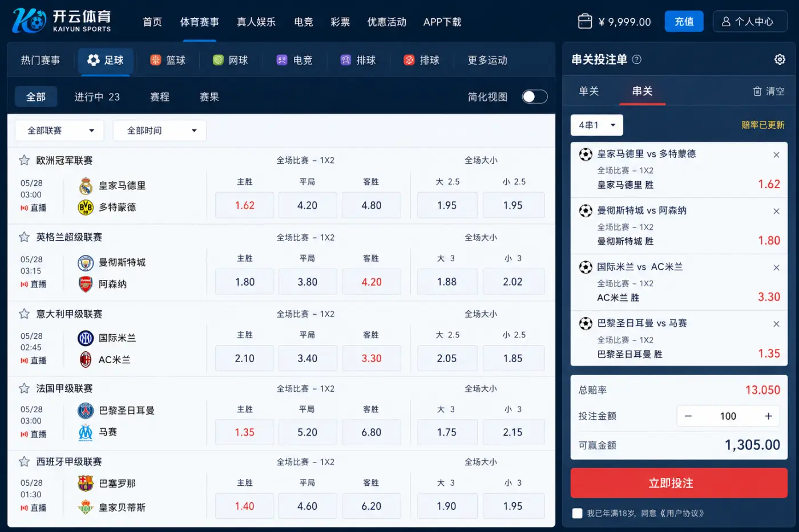799x532 pixels.
Task: Open the wallet balance icon
Action: pyautogui.click(x=585, y=22)
